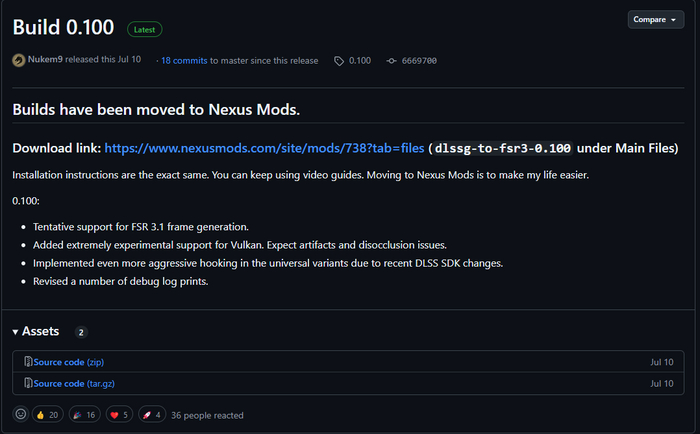The height and width of the screenshot is (434, 700).
Task: Open the 18 commits link
Action: pos(185,61)
